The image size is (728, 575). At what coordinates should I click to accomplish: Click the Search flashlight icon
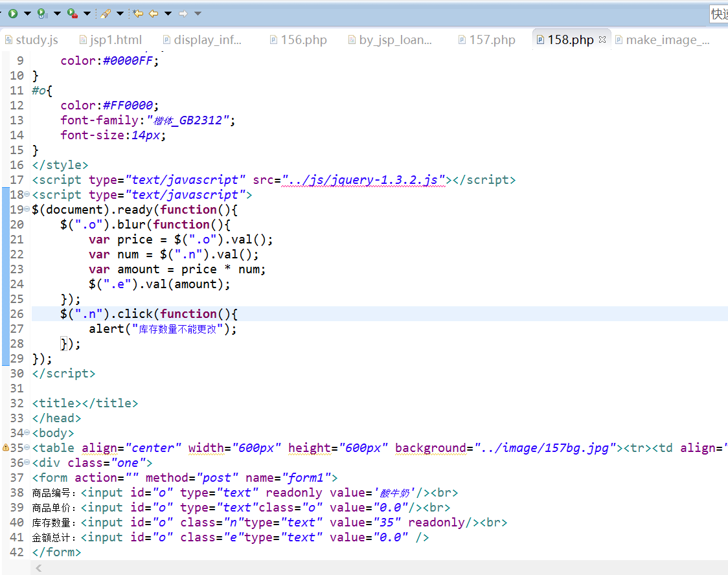tap(106, 14)
